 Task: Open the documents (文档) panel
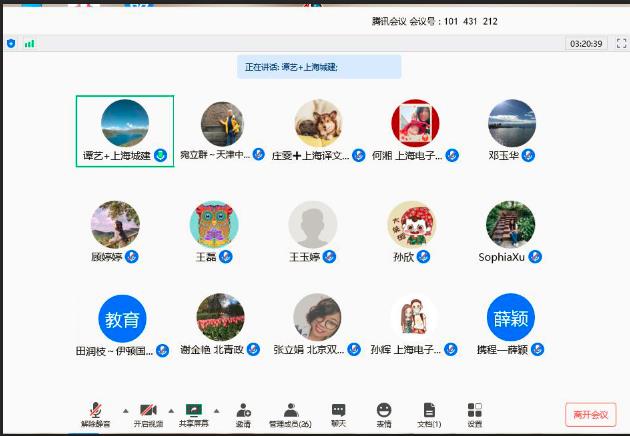point(429,412)
